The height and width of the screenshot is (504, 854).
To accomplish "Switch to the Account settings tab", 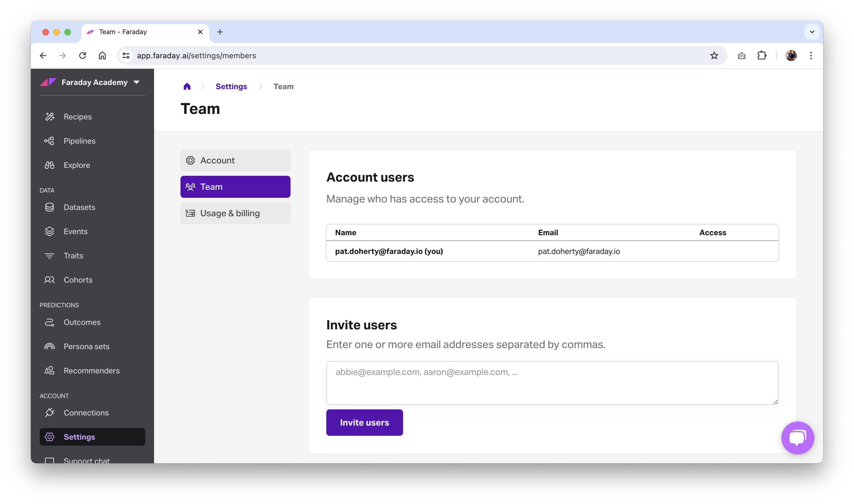I will point(235,160).
